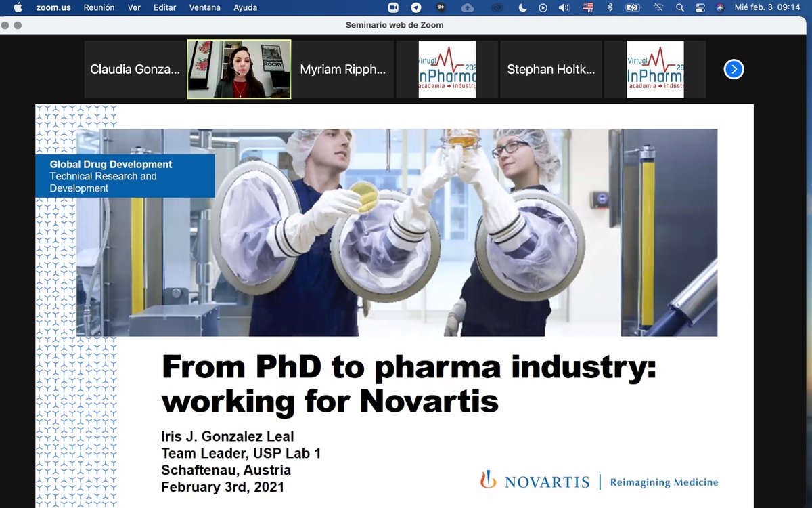
Task: Open Control Center icon
Action: [x=700, y=7]
